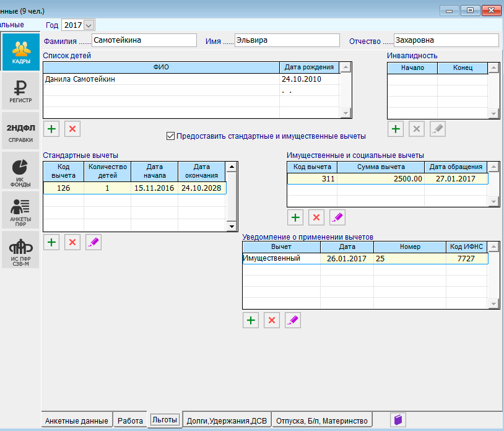Edit the Инвалидность record
The height and width of the screenshot is (431, 504).
(438, 129)
